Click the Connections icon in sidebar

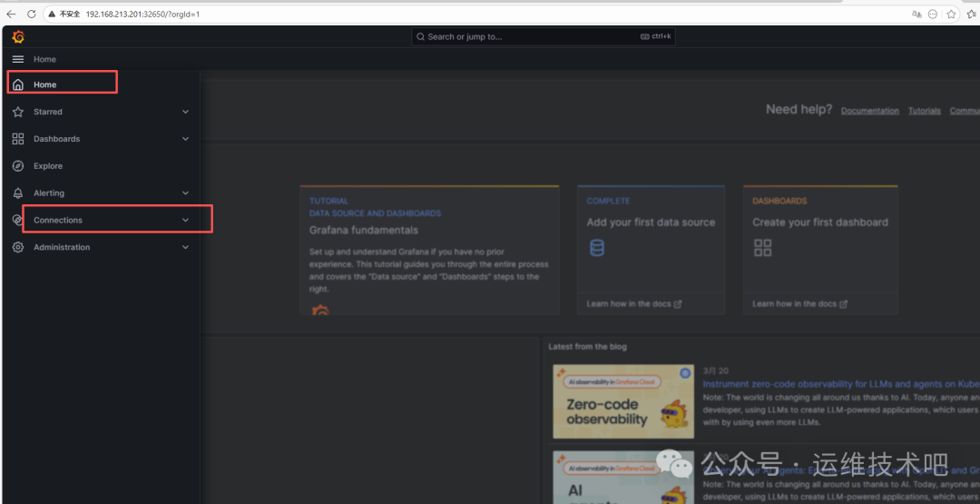(x=17, y=220)
